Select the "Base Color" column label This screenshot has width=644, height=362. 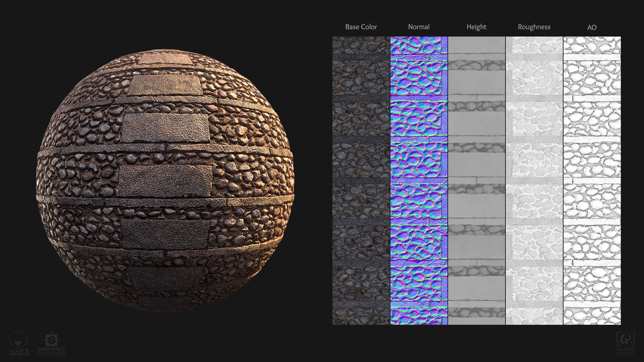click(x=361, y=27)
